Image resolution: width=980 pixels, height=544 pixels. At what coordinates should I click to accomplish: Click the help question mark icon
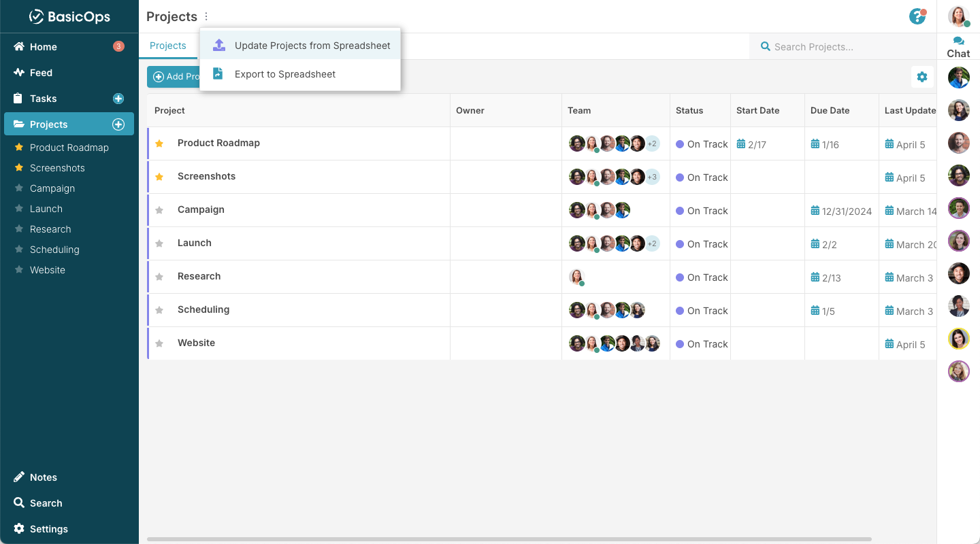tap(917, 16)
